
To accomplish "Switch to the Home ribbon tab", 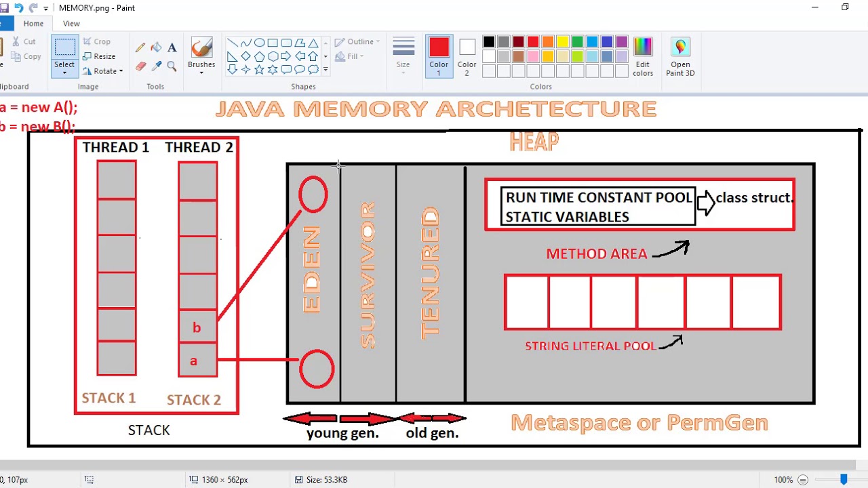I will (33, 24).
